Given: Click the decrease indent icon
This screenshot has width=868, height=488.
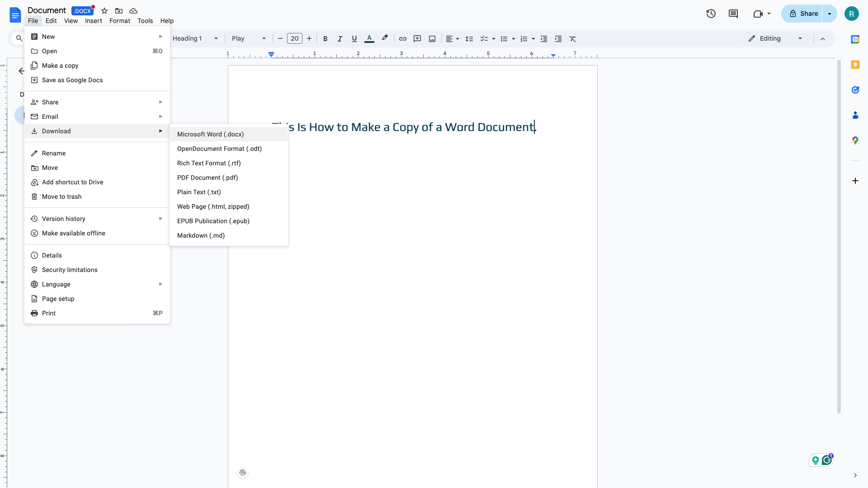Looking at the screenshot, I should (x=544, y=39).
